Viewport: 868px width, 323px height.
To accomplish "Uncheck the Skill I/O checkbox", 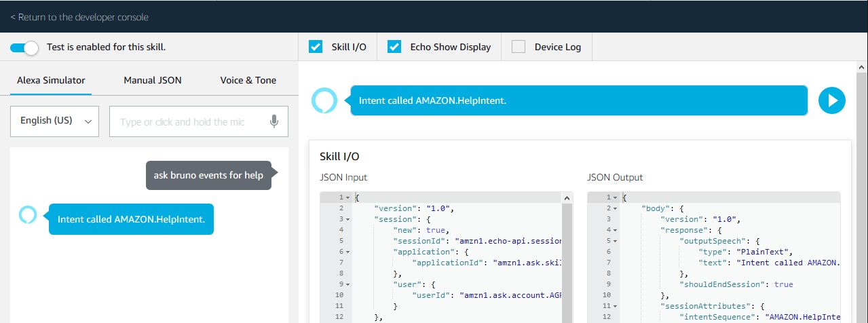I will pyautogui.click(x=316, y=47).
